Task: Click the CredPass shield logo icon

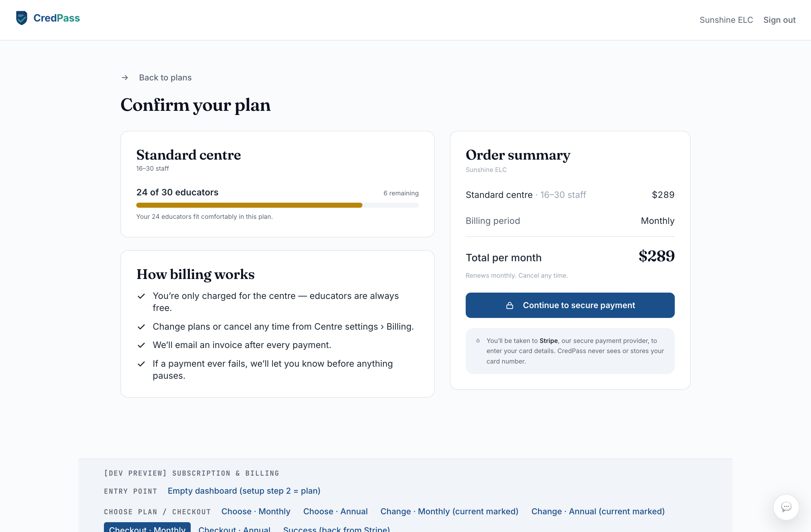Action: click(x=22, y=18)
